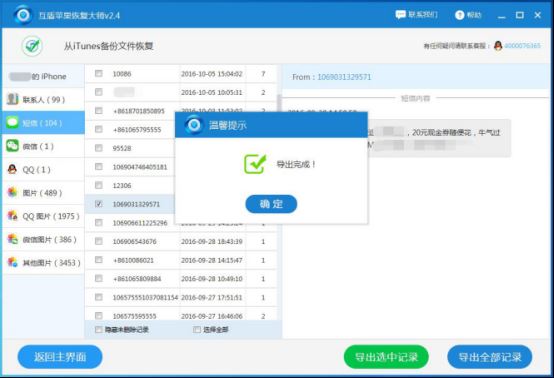Select 微信图片 (386) category
Image resolution: width=554 pixels, height=378 pixels.
click(x=43, y=239)
